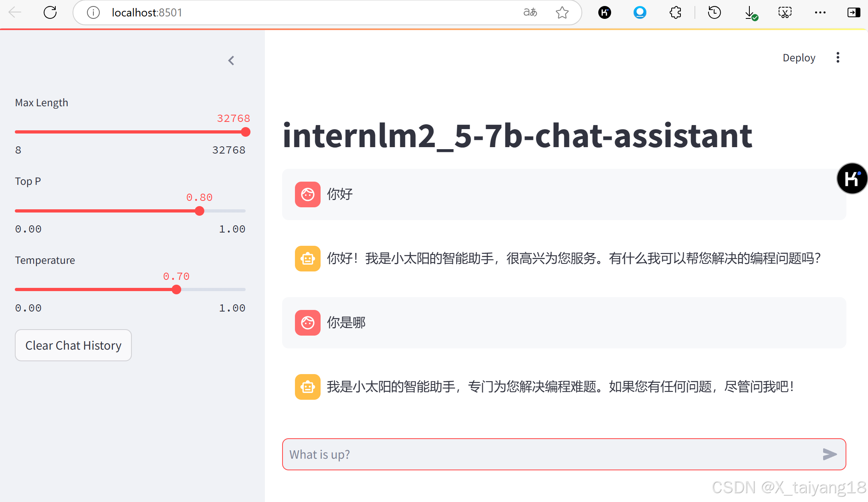This screenshot has height=502, width=868.
Task: Open the browser extensions puzzle icon
Action: tap(675, 13)
